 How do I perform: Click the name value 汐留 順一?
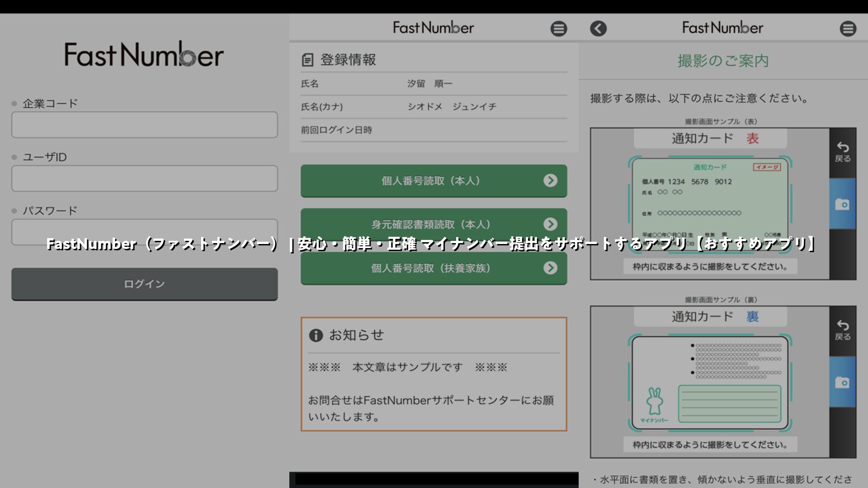(429, 84)
